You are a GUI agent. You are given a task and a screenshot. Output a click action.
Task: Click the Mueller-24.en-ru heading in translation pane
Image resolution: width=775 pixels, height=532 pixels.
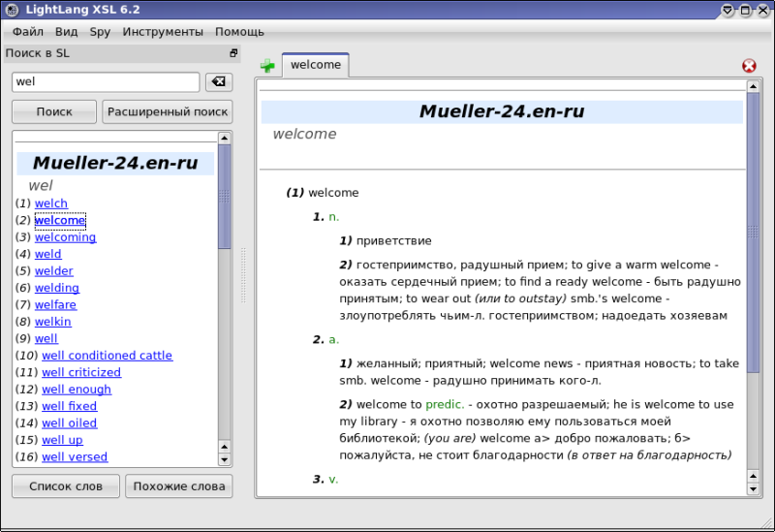click(x=502, y=111)
